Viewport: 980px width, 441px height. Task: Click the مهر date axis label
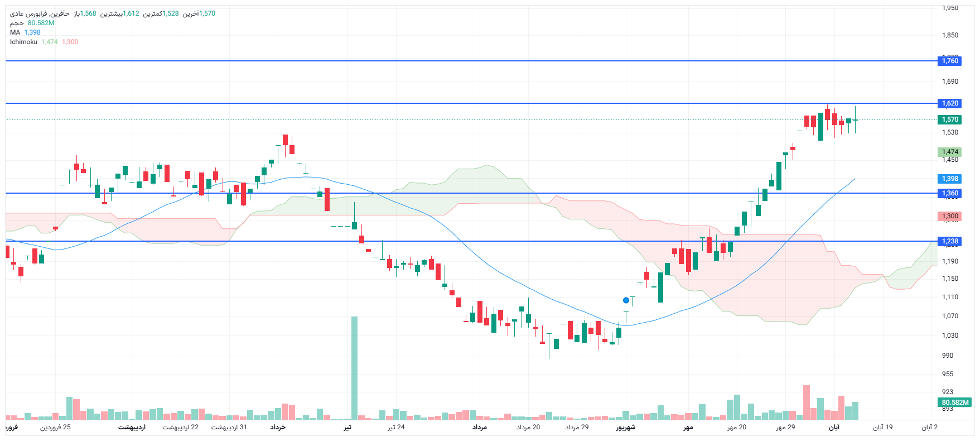tap(688, 427)
